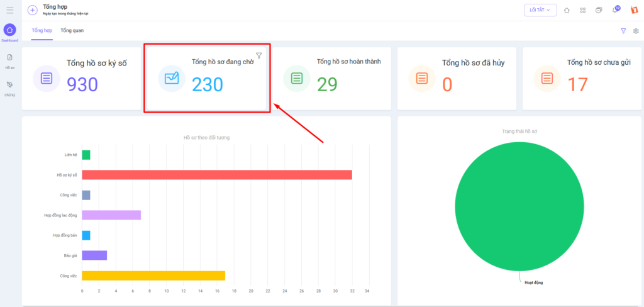Open notifications bell with badge 12
644x307 pixels.
click(615, 10)
